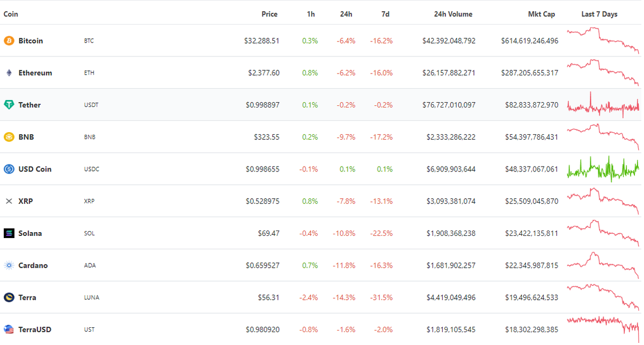Sort table by Price column header
The image size is (644, 345).
coord(269,14)
